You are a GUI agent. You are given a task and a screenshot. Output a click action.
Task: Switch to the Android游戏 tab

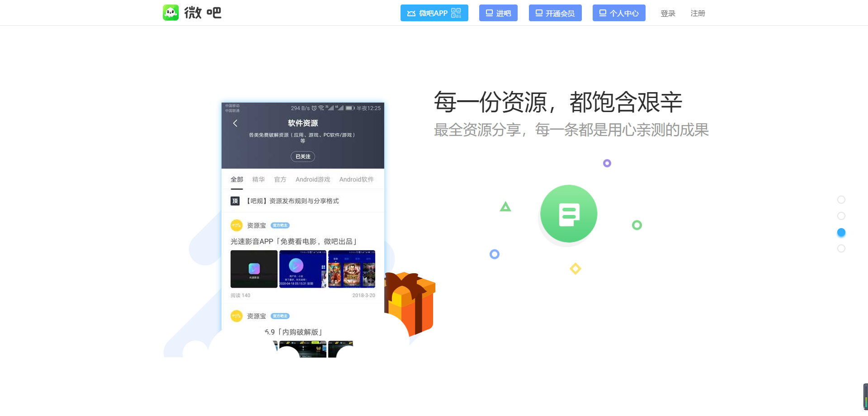point(313,179)
